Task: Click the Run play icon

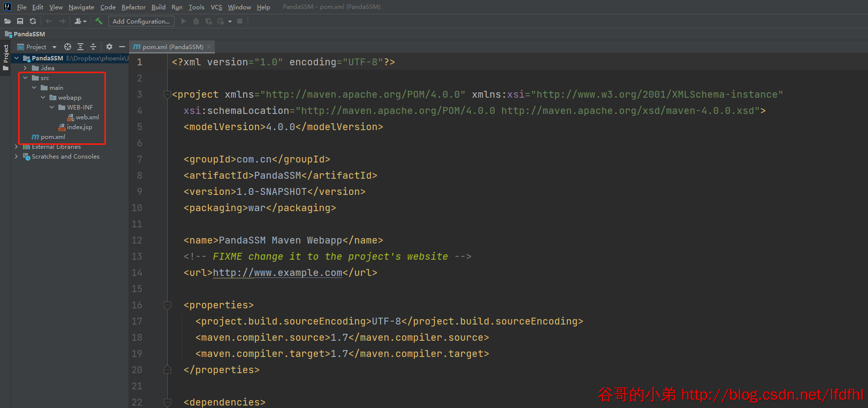Action: click(183, 21)
